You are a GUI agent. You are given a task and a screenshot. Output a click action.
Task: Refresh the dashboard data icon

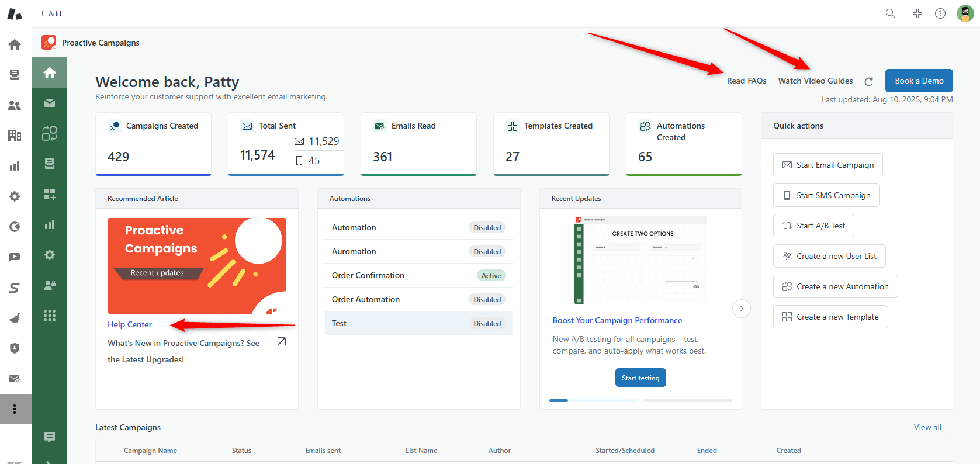(x=869, y=81)
